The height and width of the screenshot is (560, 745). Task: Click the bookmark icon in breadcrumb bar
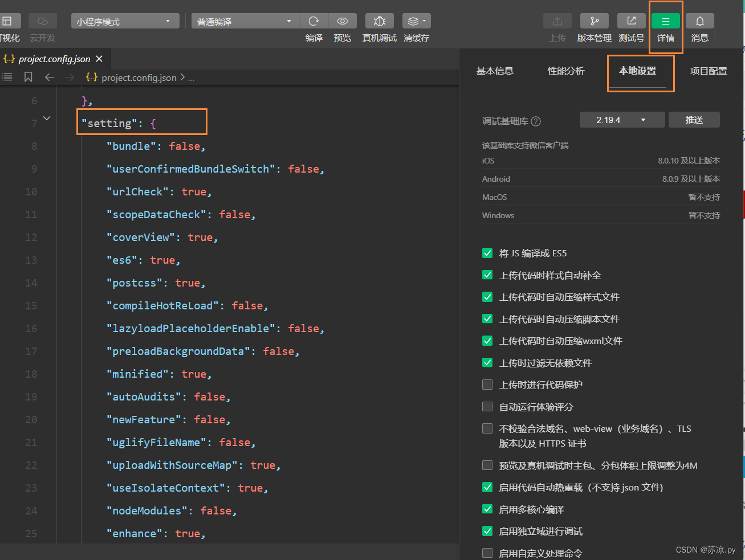click(28, 77)
